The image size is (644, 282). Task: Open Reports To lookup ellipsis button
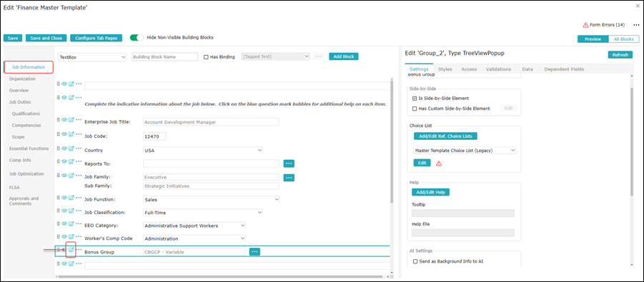(289, 163)
